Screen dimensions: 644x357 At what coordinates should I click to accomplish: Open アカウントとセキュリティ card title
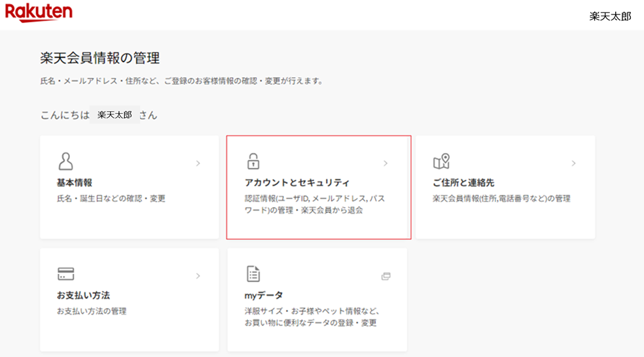pyautogui.click(x=297, y=182)
